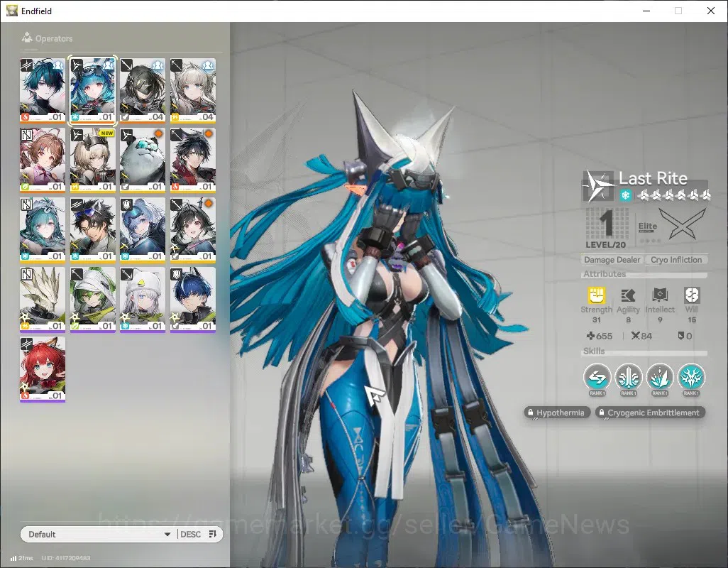View the locked Hypothermia talent
Image resolution: width=728 pixels, height=568 pixels.
pos(557,413)
